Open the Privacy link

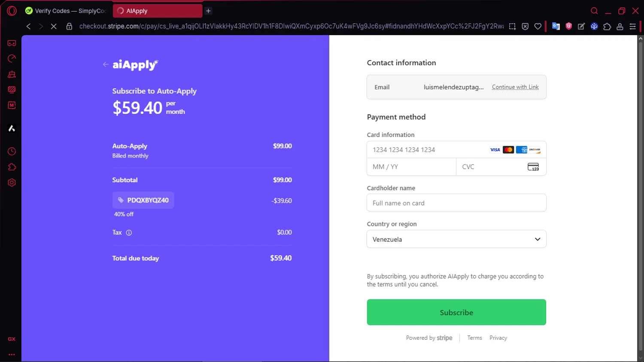click(498, 338)
